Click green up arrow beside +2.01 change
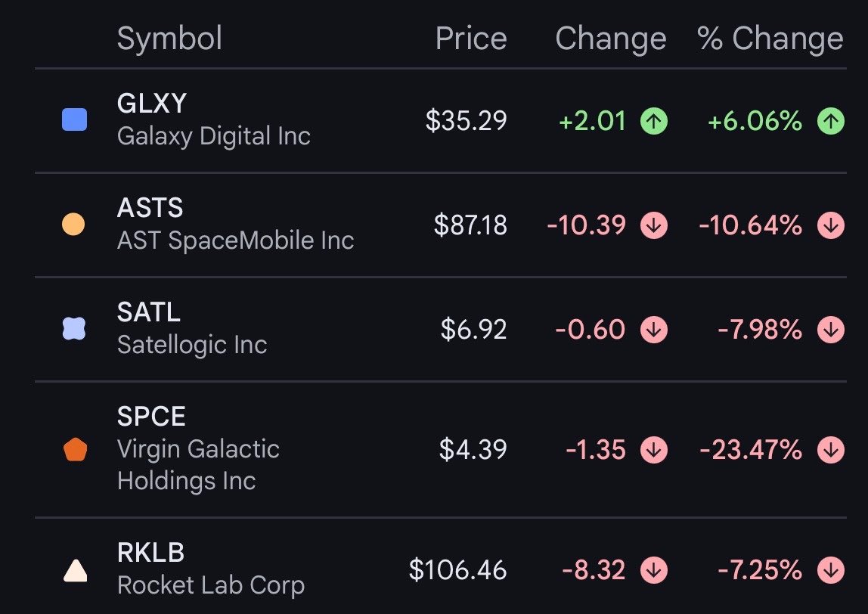Image resolution: width=868 pixels, height=614 pixels. (654, 121)
